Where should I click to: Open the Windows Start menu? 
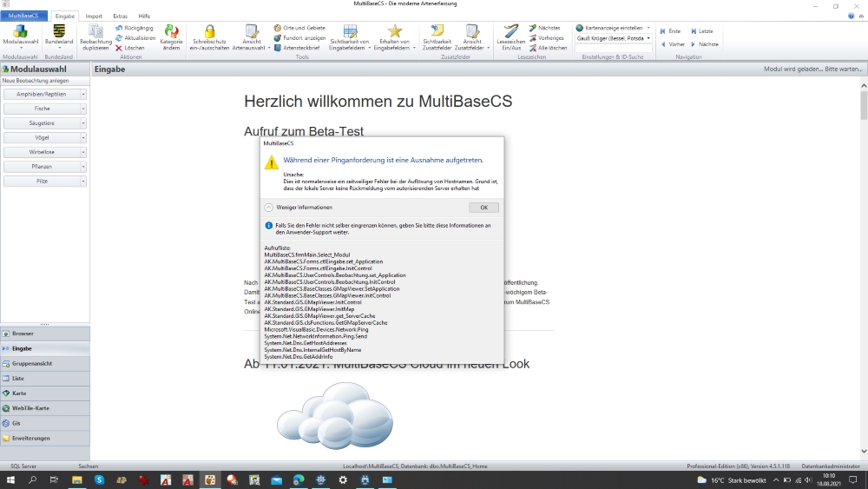[x=10, y=479]
